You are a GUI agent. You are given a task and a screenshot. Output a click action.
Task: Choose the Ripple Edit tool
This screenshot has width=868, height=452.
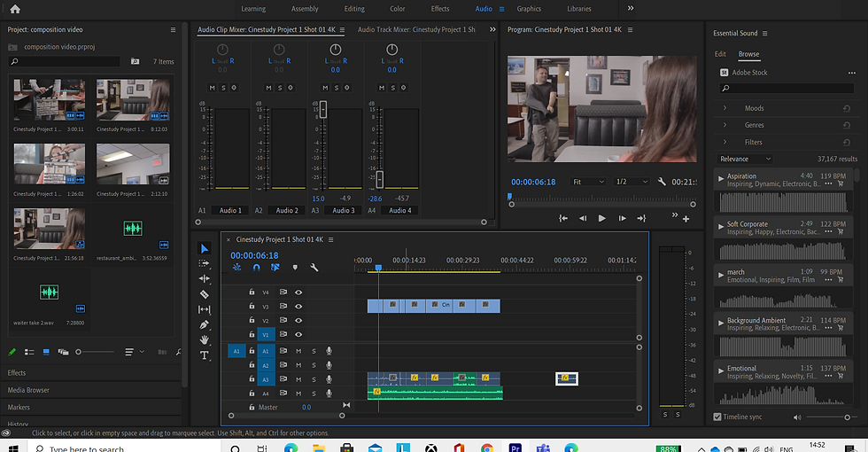[205, 278]
